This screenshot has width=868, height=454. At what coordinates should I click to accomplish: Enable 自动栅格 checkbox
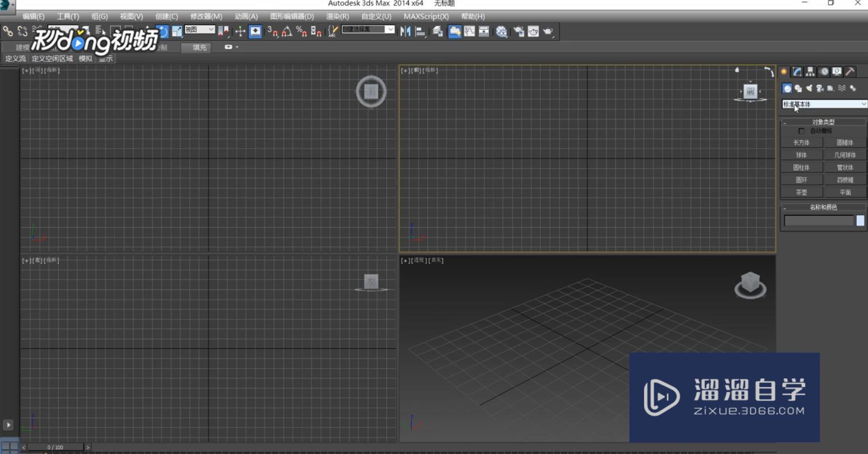[802, 130]
